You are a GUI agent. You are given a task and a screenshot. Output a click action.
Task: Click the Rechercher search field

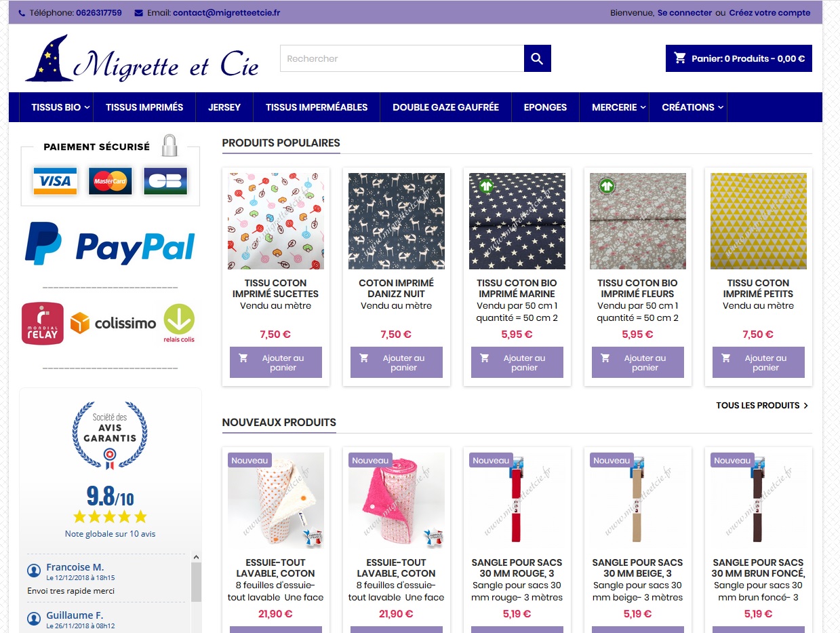pyautogui.click(x=402, y=58)
